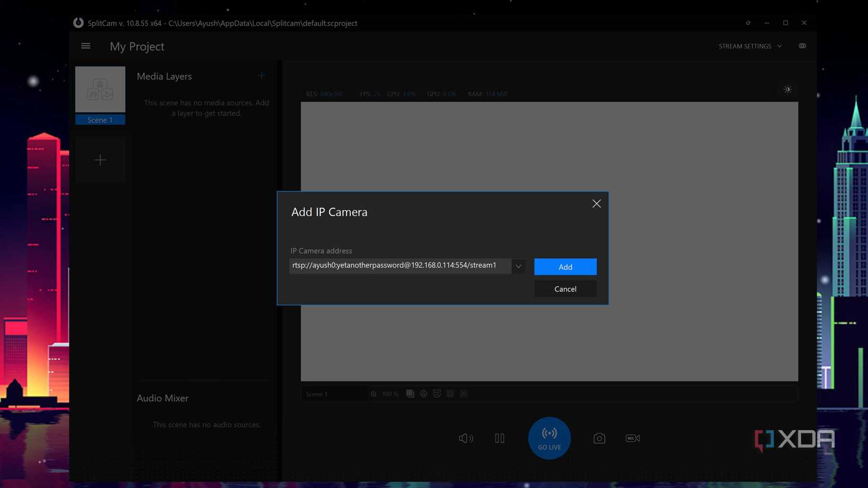Toggle the account switch icon top right
868x488 pixels.
tap(802, 46)
